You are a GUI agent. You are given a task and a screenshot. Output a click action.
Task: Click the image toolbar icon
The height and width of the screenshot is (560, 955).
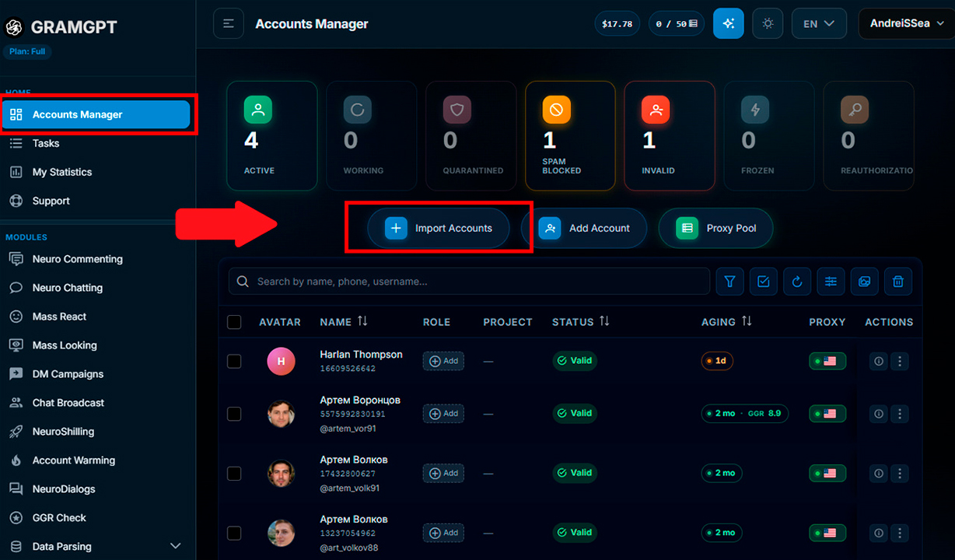(x=864, y=282)
